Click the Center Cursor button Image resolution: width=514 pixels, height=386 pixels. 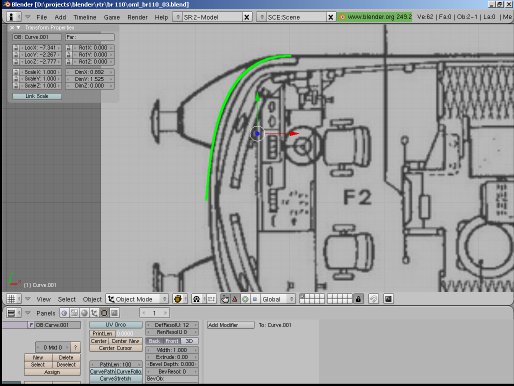116,348
